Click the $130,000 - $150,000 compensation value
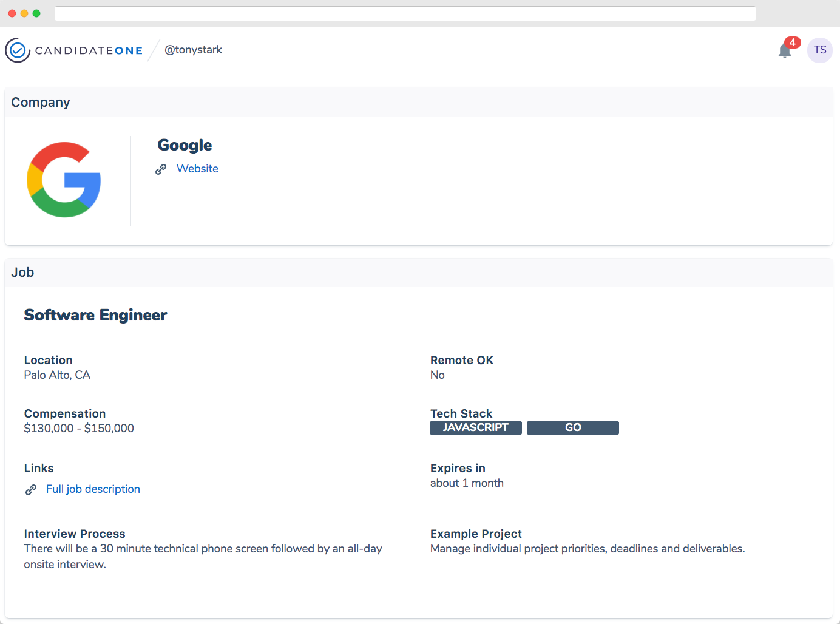 [x=79, y=429]
